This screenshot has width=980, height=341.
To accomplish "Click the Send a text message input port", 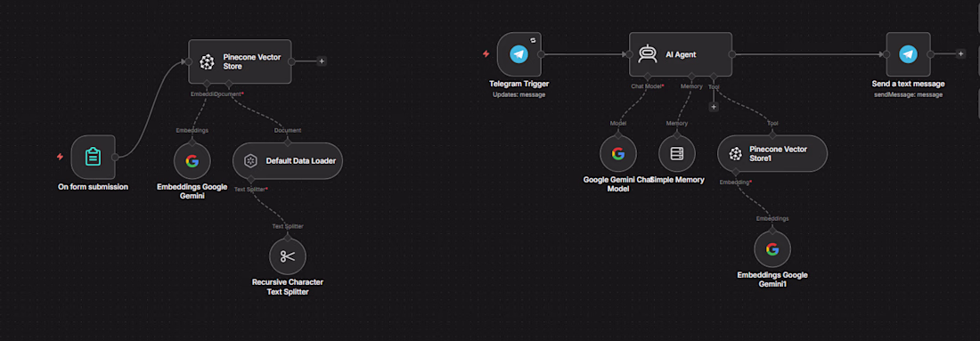I will 886,54.
